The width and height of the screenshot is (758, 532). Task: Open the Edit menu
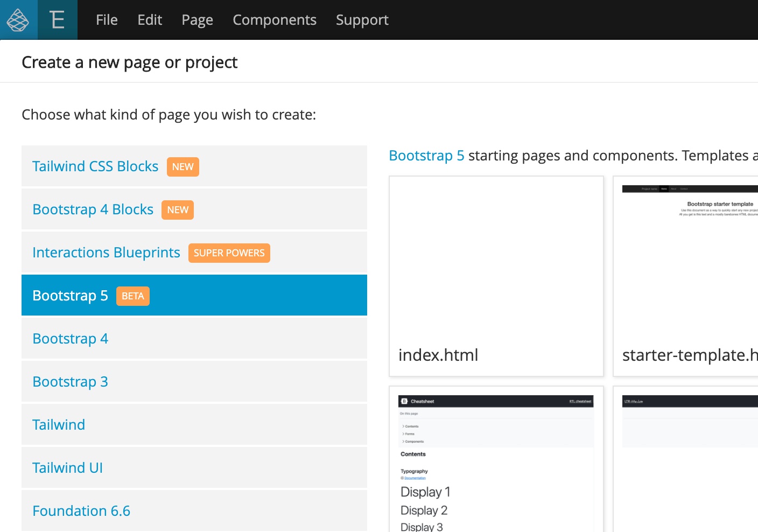tap(150, 20)
